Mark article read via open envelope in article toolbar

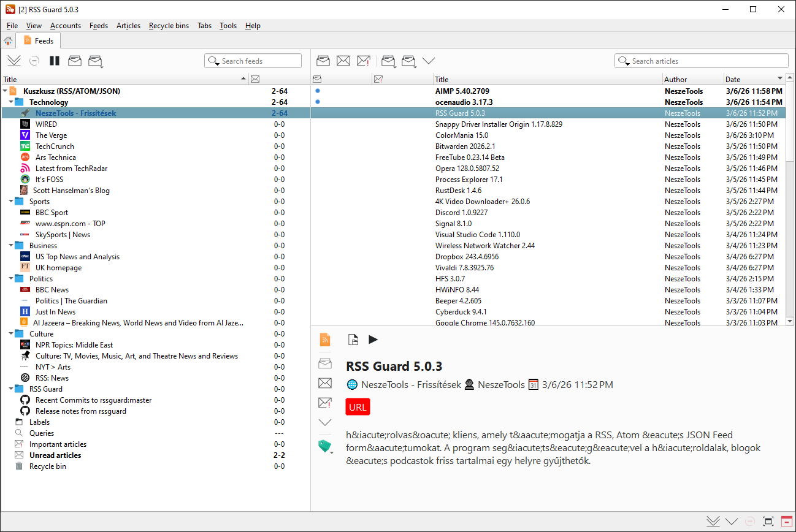(x=323, y=61)
